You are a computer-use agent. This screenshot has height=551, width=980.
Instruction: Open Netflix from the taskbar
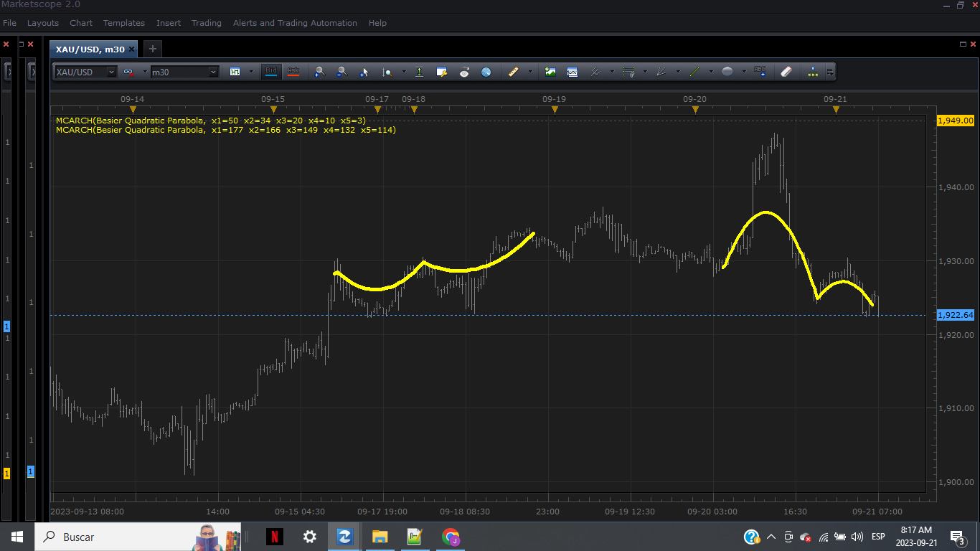(274, 537)
